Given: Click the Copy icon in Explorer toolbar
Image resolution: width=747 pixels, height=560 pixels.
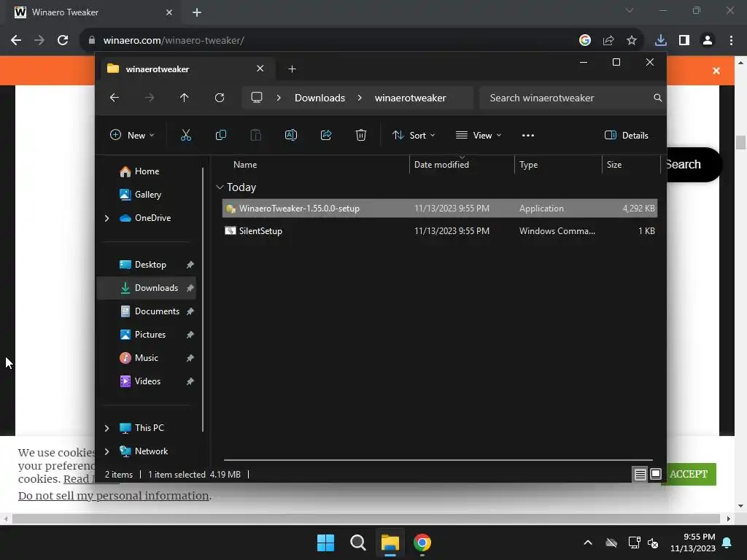Looking at the screenshot, I should [x=220, y=135].
